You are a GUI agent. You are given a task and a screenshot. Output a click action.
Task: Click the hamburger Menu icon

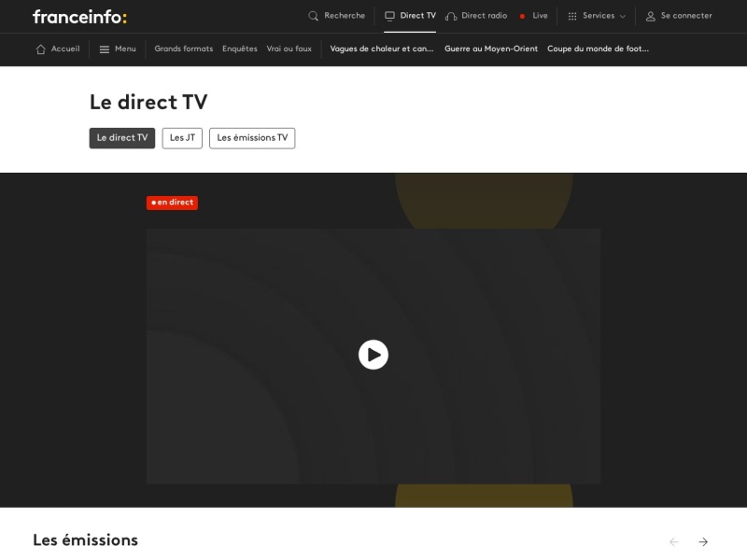pos(105,49)
